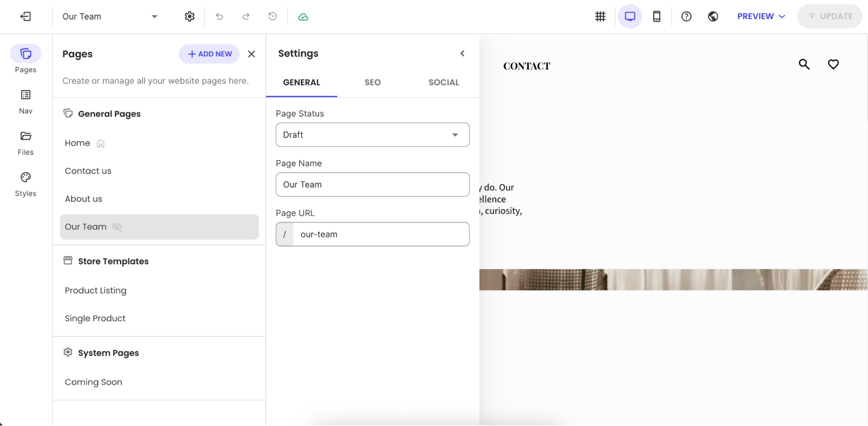Open the page selector dropdown showing Our Team
The width and height of the screenshot is (868, 426).
pyautogui.click(x=110, y=17)
